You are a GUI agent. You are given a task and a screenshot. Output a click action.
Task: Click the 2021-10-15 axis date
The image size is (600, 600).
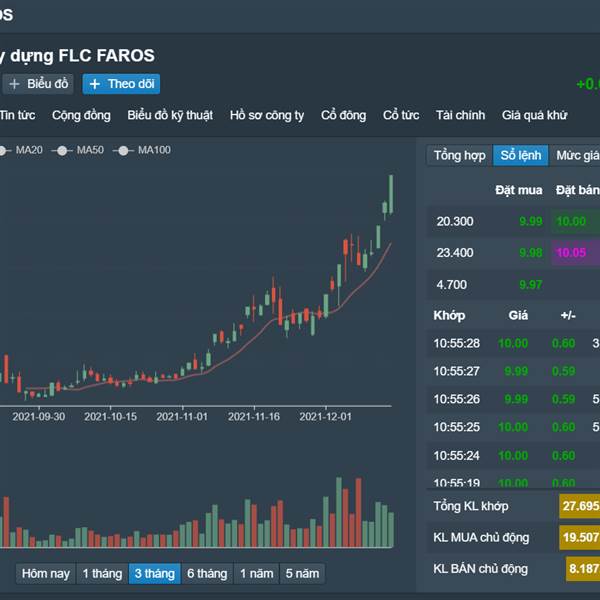point(111,417)
